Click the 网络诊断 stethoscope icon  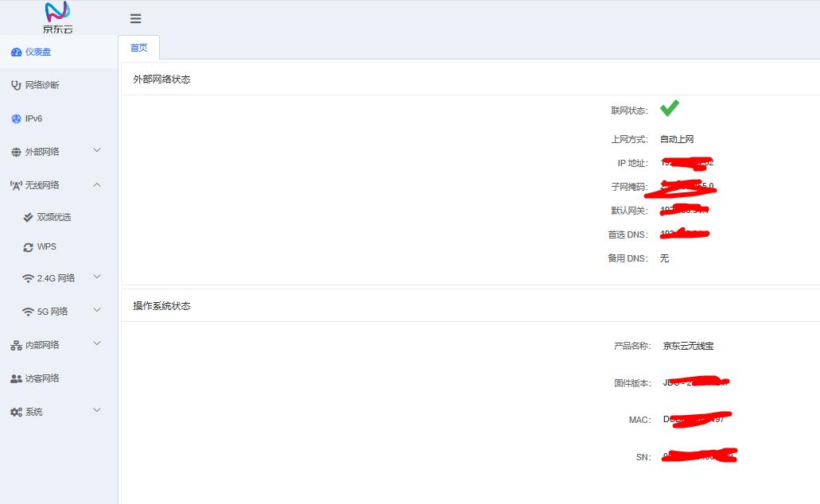(x=16, y=85)
